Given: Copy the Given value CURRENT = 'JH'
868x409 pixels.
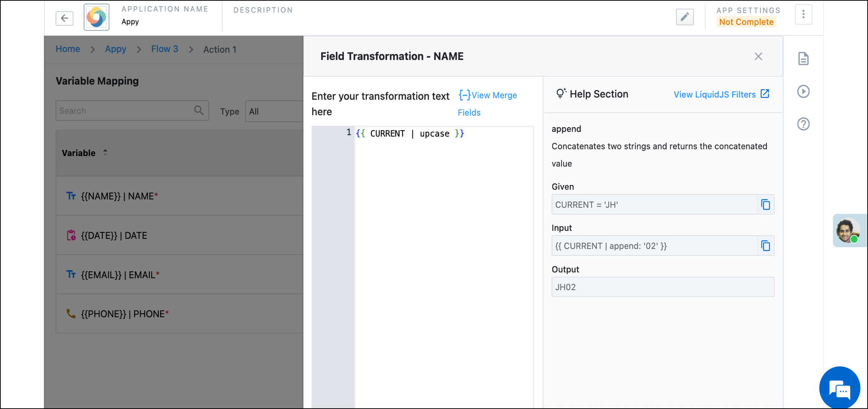Looking at the screenshot, I should 765,204.
